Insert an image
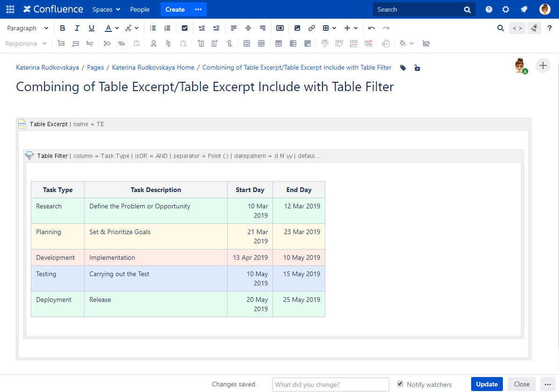The height and width of the screenshot is (392, 559). click(297, 28)
